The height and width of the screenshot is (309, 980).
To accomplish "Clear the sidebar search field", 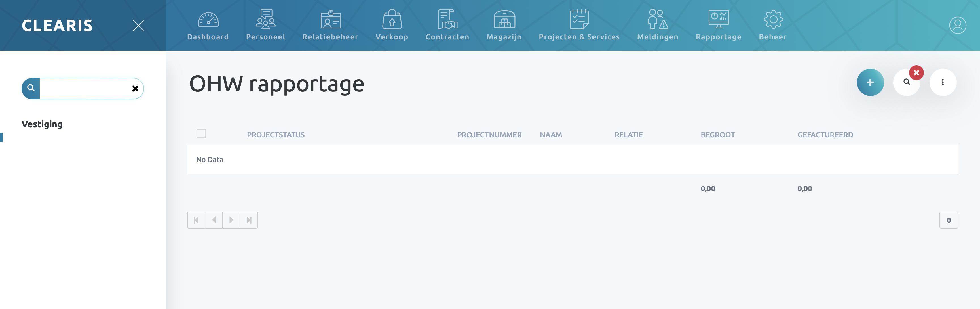I will click(135, 89).
